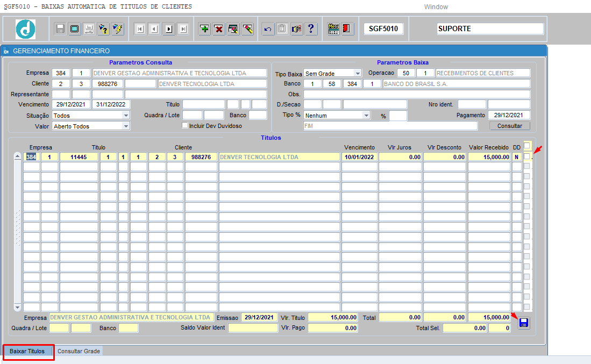This screenshot has width=591, height=364.
Task: Exit using the red door icon
Action: 347,28
